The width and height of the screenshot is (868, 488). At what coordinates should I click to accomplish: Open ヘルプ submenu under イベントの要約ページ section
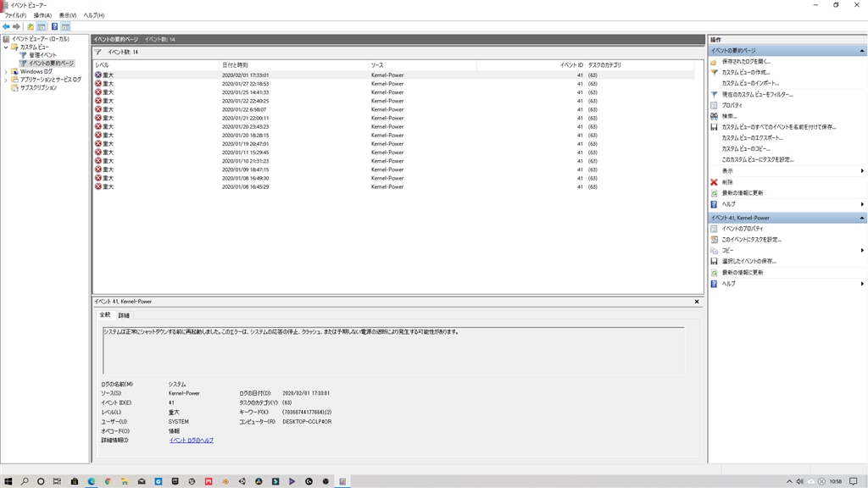click(787, 204)
